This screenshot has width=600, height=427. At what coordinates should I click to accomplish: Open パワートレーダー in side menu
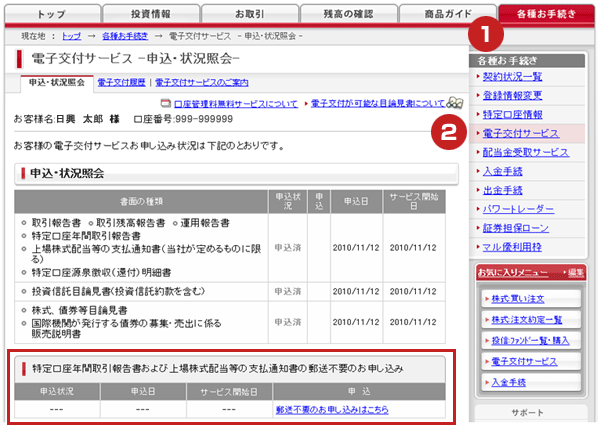[x=518, y=209]
